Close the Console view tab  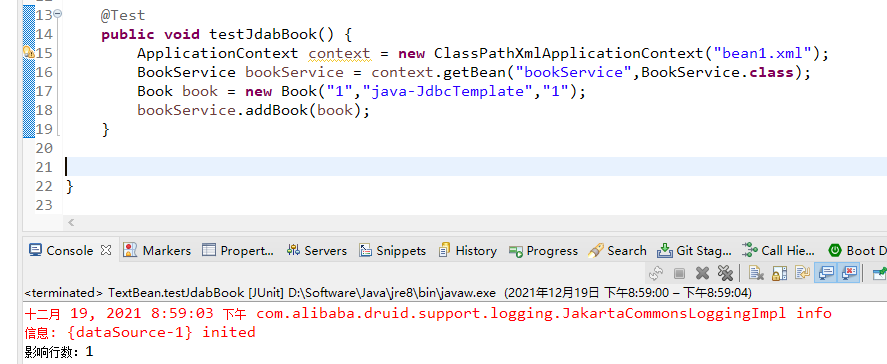pyautogui.click(x=106, y=250)
